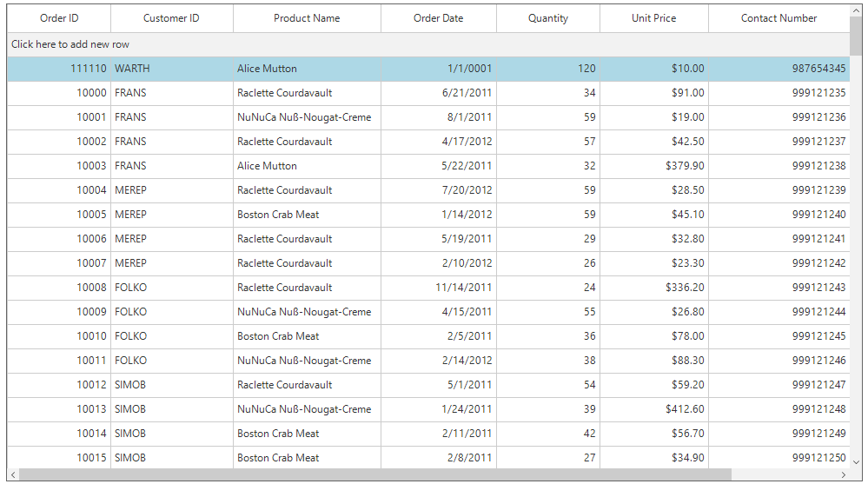868x484 pixels.
Task: Click Order ID cell 10005
Action: tap(59, 215)
